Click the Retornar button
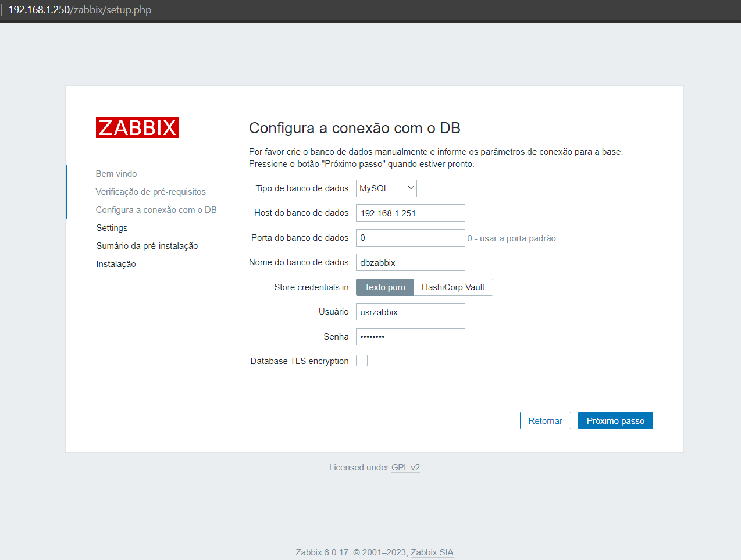 546,420
